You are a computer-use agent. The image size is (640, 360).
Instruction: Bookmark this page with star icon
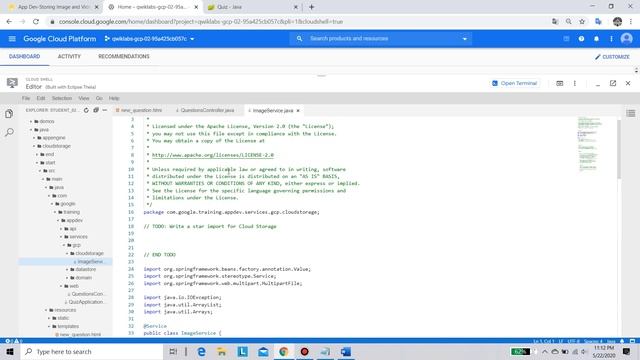click(x=582, y=22)
